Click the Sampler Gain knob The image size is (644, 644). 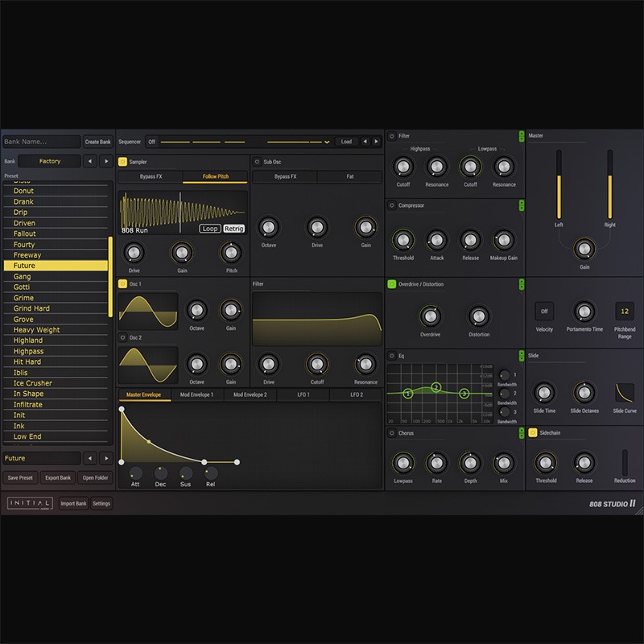[x=182, y=253]
